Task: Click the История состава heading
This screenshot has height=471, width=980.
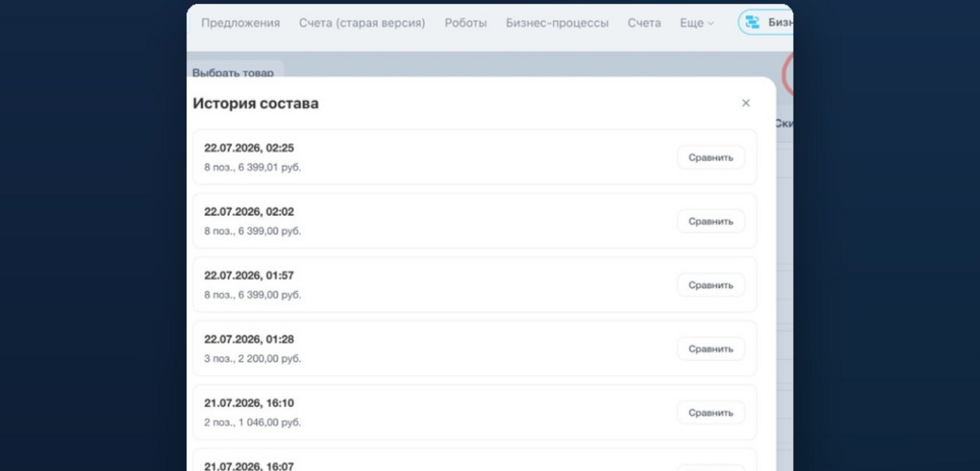Action: click(x=255, y=103)
